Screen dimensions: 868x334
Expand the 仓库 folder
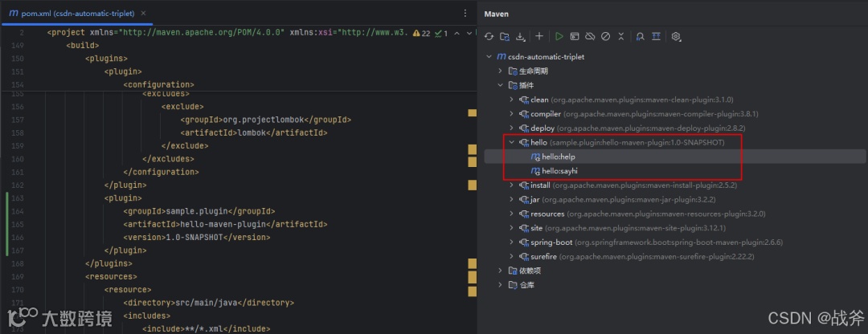tap(500, 285)
